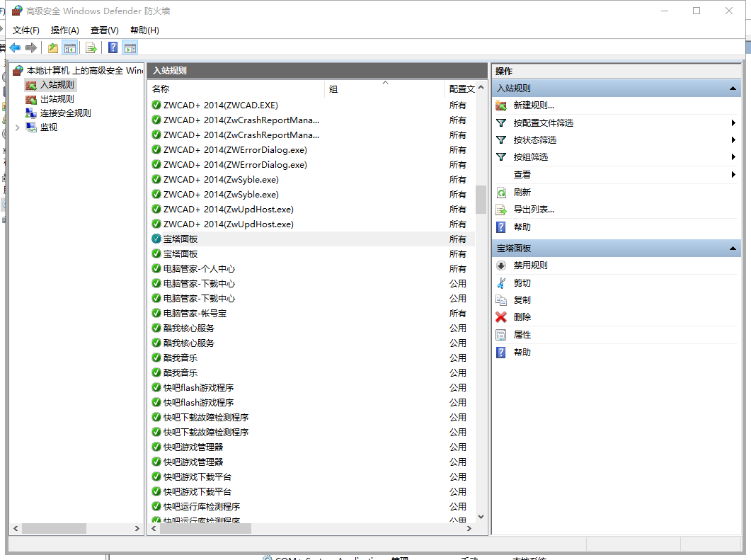Image resolution: width=751 pixels, height=560 pixels.
Task: Click the Copy (复制) icon
Action: 501,300
